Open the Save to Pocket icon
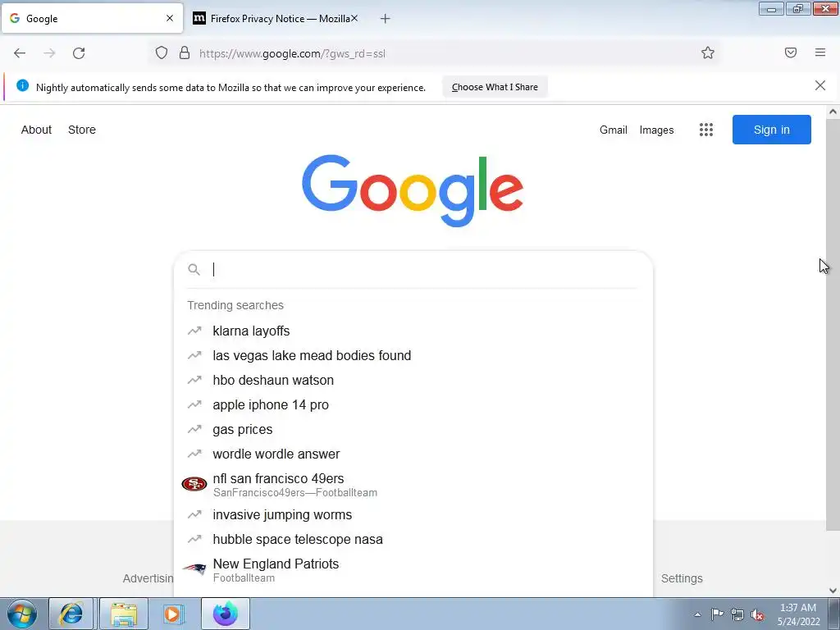This screenshot has width=840, height=630. coord(791,52)
